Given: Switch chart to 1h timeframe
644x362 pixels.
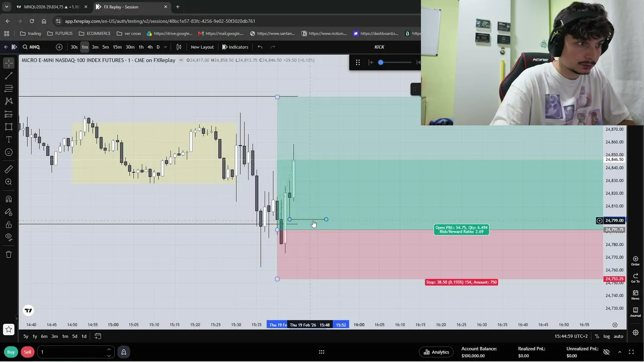Looking at the screenshot, I should pyautogui.click(x=141, y=47).
